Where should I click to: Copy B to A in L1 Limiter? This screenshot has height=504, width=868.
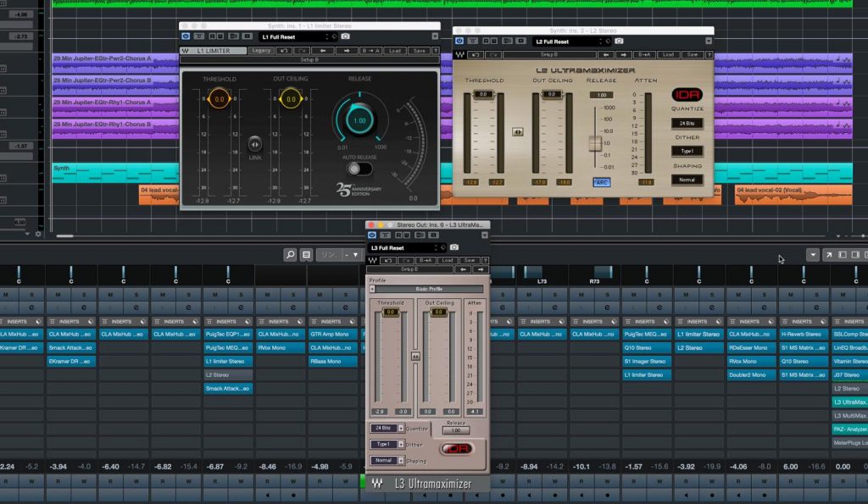pos(370,51)
